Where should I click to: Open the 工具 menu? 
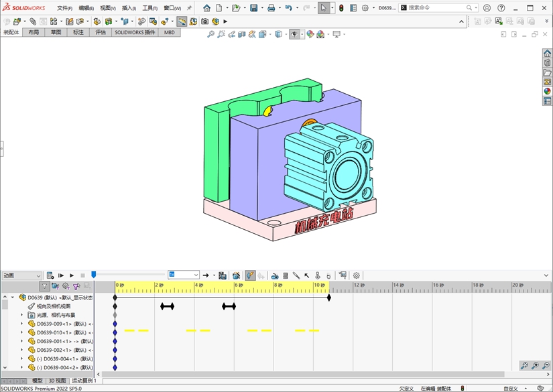pyautogui.click(x=149, y=8)
